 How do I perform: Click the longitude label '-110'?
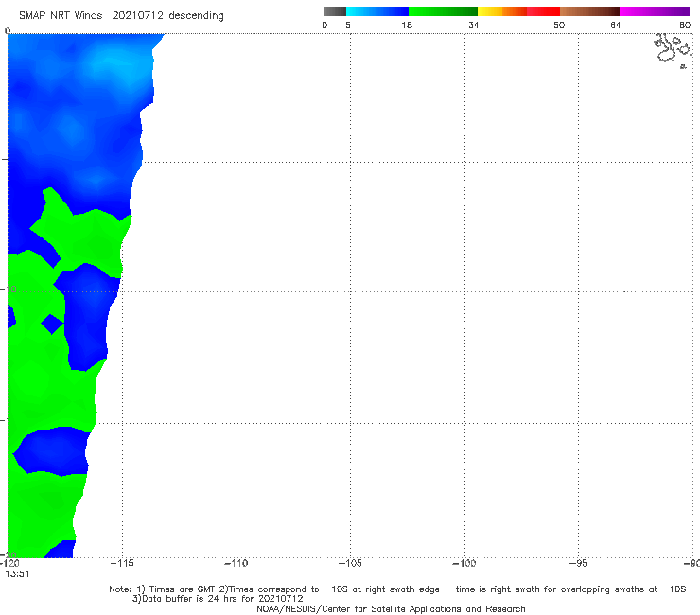[x=236, y=563]
